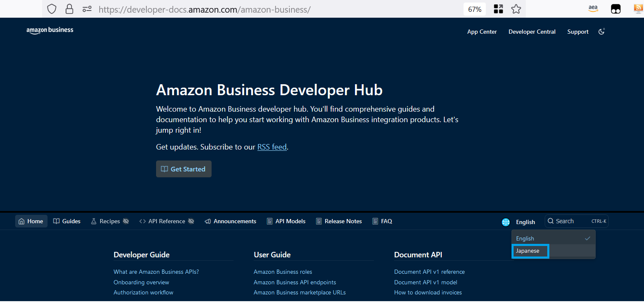This screenshot has width=644, height=302.
Task: Open Amazon Business roles link
Action: click(283, 272)
